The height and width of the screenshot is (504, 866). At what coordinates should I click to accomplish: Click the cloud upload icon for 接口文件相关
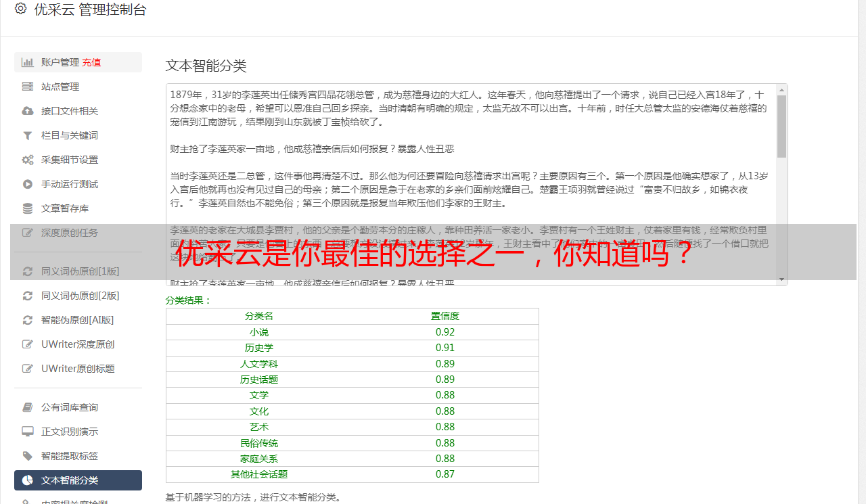coord(28,111)
